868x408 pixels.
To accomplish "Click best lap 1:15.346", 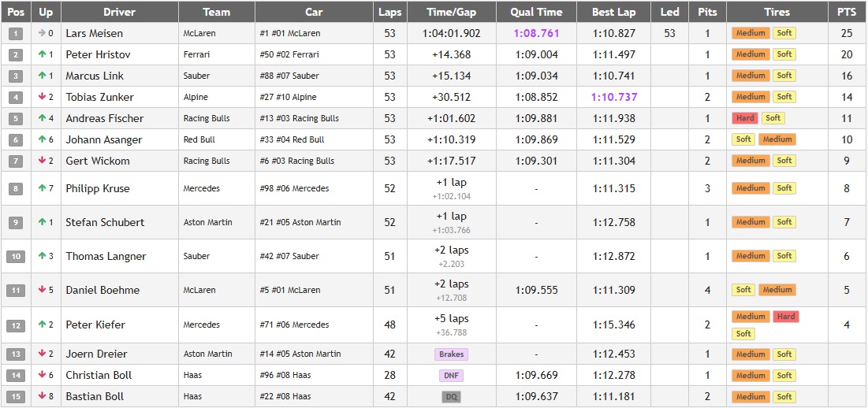I will point(614,325).
